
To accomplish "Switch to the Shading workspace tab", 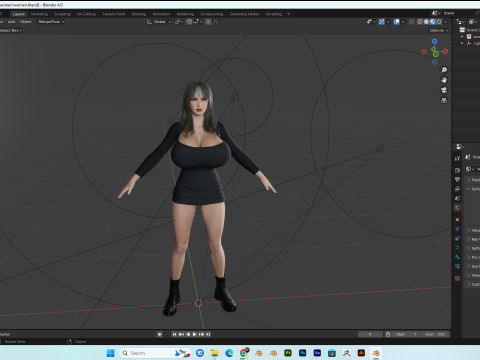I will [x=139, y=14].
